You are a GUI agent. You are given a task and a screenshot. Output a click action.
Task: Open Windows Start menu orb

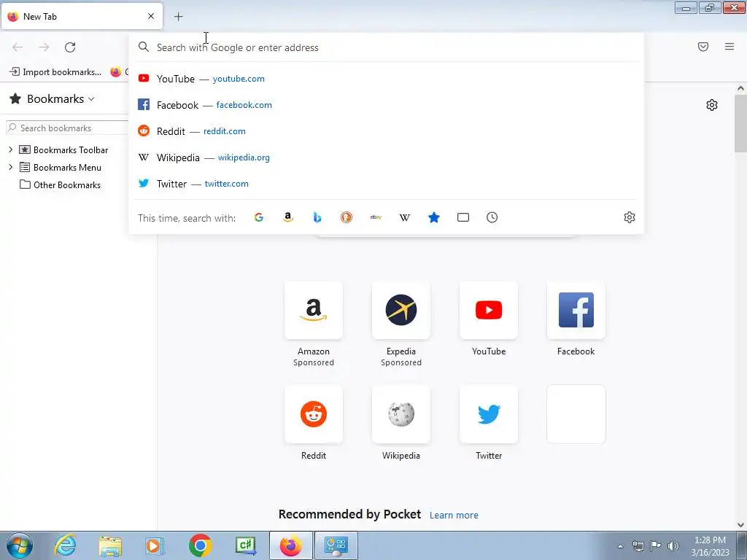tap(20, 545)
